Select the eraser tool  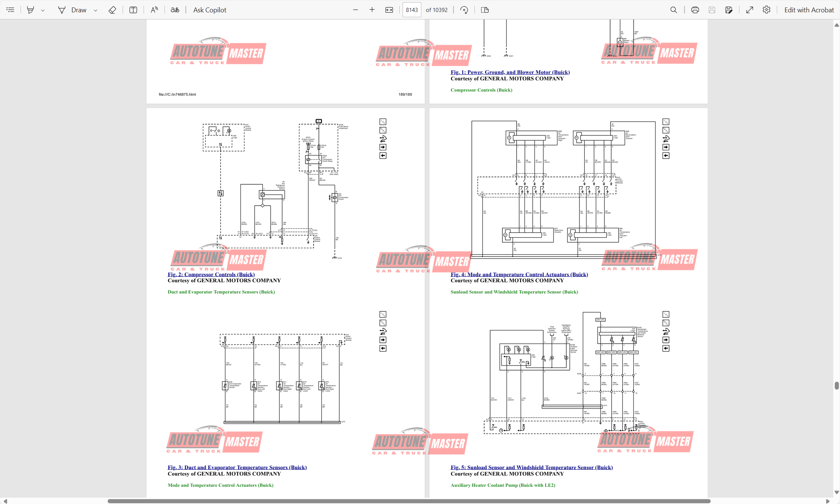point(112,10)
